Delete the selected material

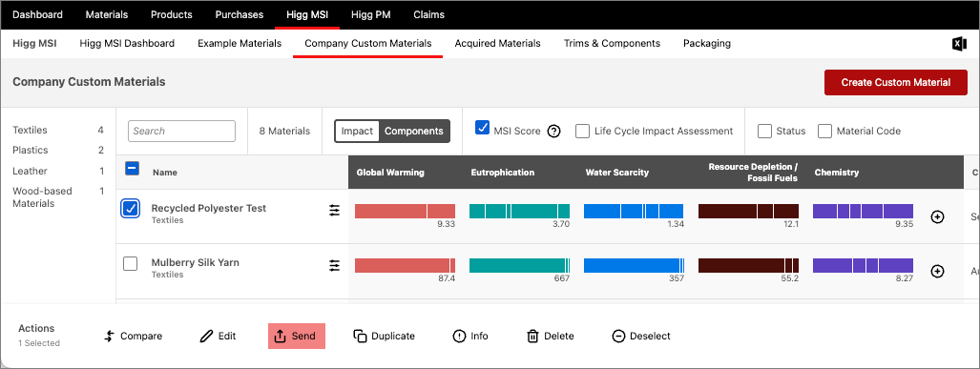550,336
